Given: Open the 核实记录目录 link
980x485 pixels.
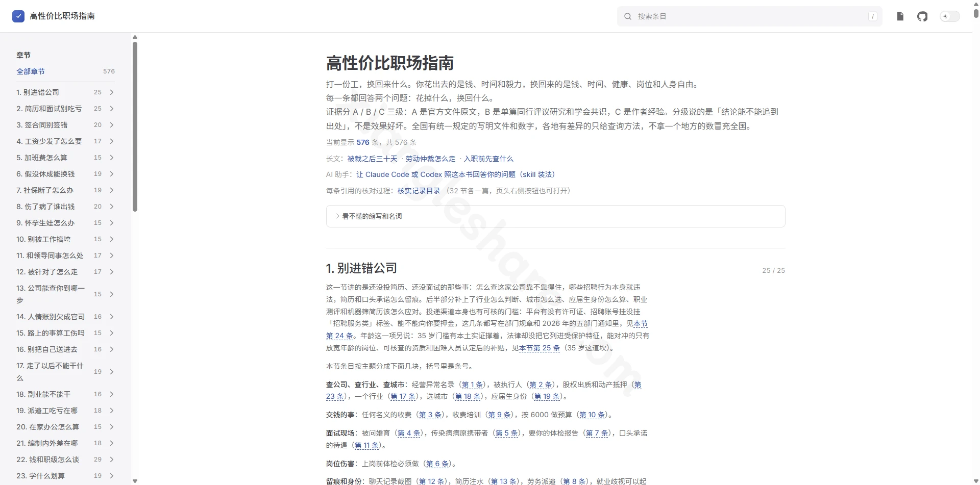Looking at the screenshot, I should pos(419,191).
